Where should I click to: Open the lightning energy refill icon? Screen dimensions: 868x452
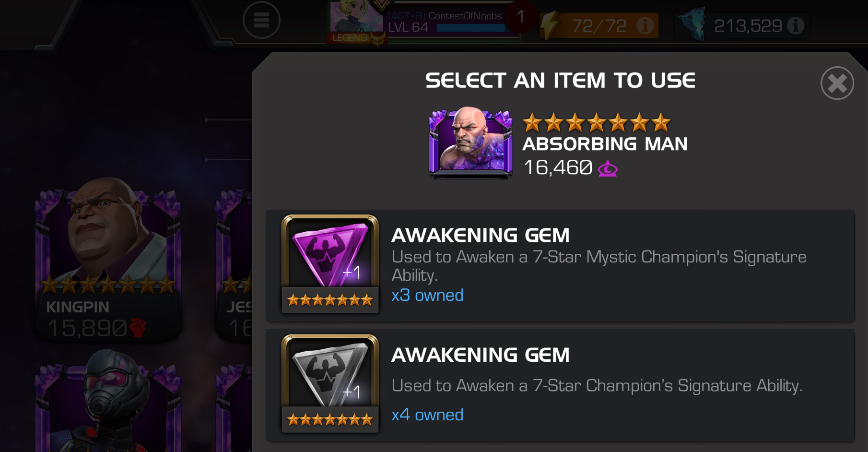coord(551,25)
